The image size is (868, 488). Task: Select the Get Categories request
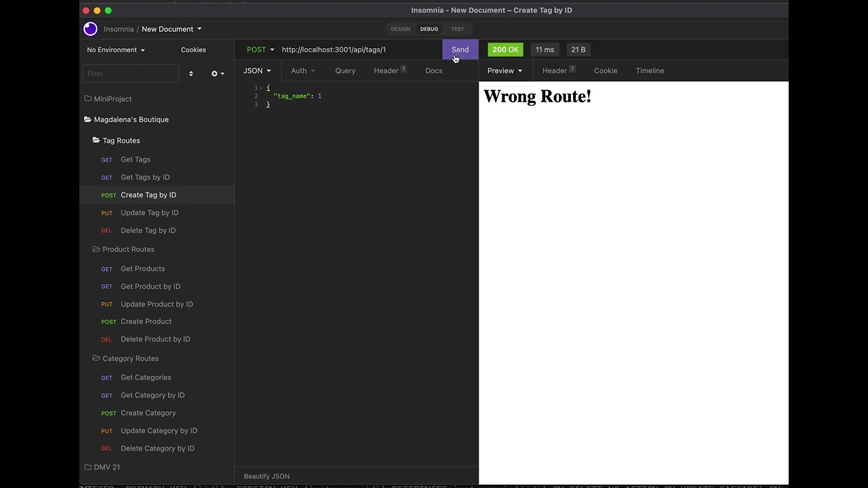pyautogui.click(x=157, y=378)
